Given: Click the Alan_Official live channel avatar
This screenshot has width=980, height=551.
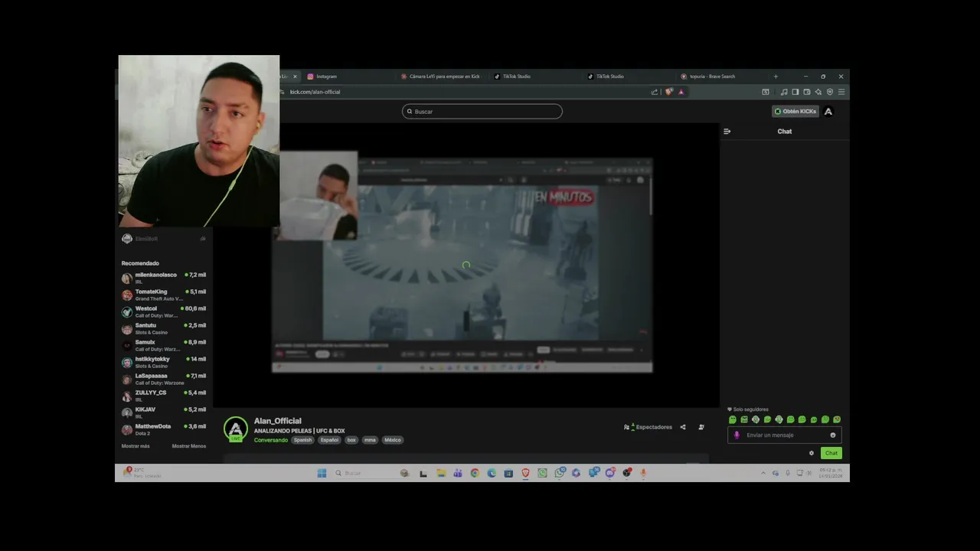Looking at the screenshot, I should (x=236, y=429).
